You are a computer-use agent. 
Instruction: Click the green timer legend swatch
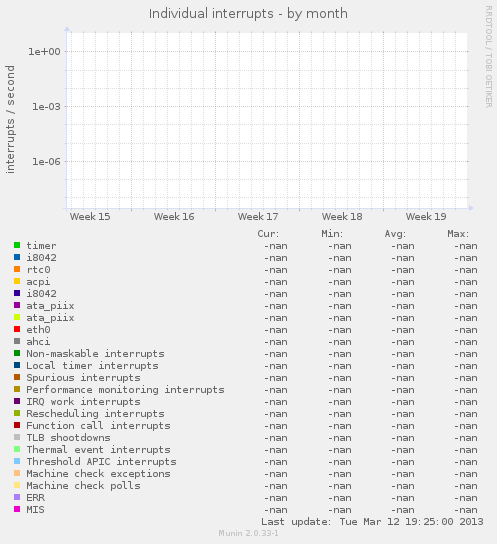pyautogui.click(x=17, y=245)
